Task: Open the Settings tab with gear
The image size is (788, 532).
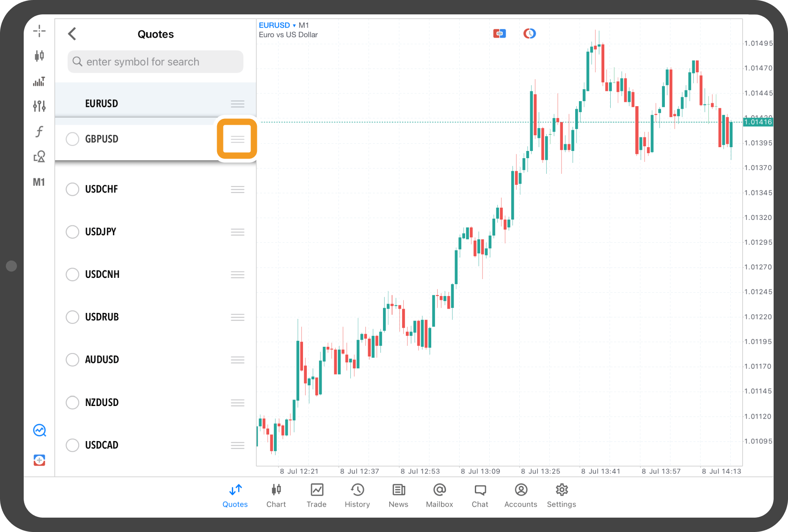Action: [x=561, y=495]
